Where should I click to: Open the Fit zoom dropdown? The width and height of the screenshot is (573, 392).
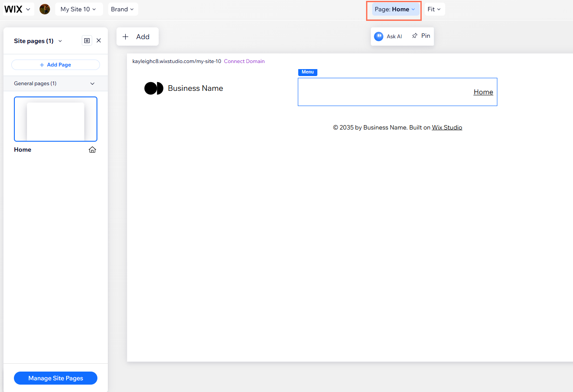pos(434,9)
